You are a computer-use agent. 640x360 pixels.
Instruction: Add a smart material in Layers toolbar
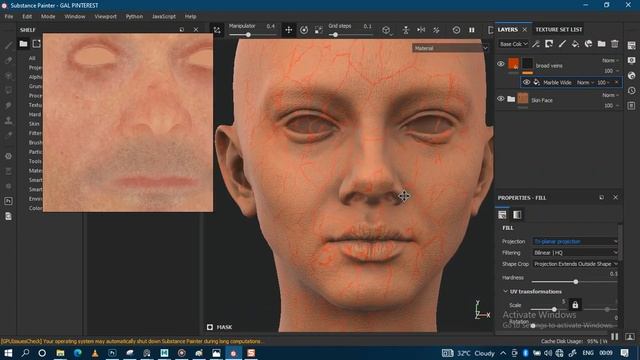point(588,44)
